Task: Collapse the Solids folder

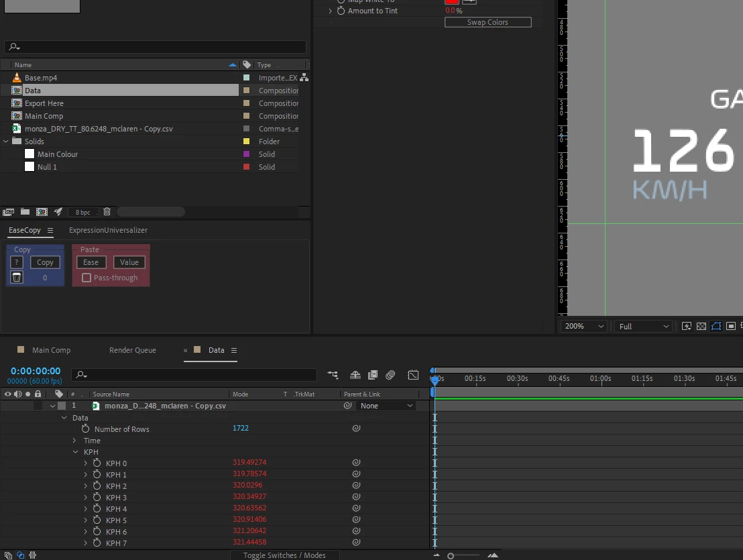Action: [x=5, y=142]
